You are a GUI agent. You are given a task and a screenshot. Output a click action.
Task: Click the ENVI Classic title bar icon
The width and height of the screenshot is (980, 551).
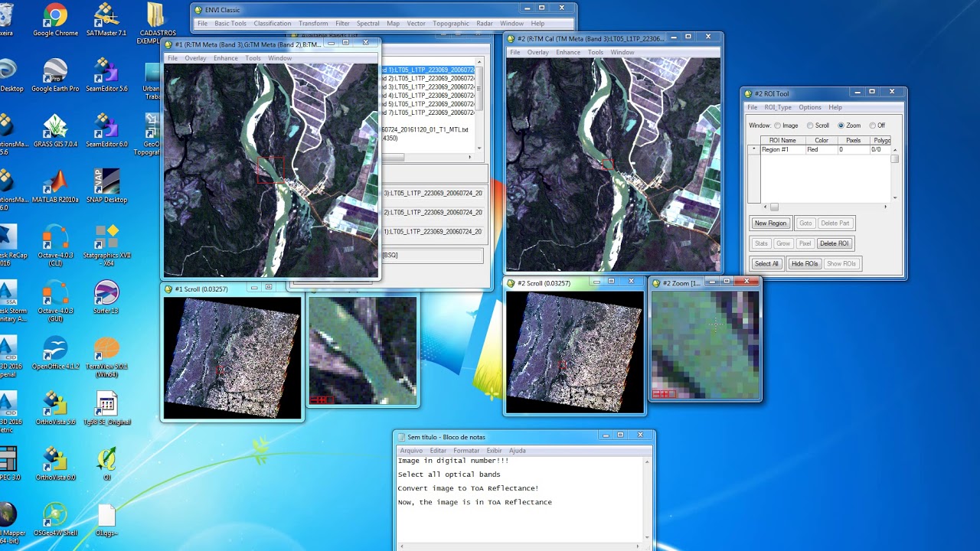198,10
